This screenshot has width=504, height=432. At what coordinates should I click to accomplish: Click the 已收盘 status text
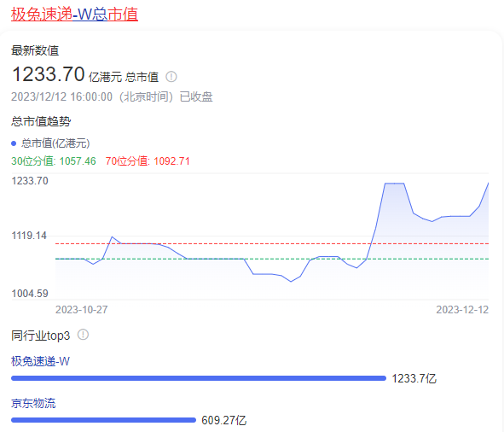[x=196, y=96]
